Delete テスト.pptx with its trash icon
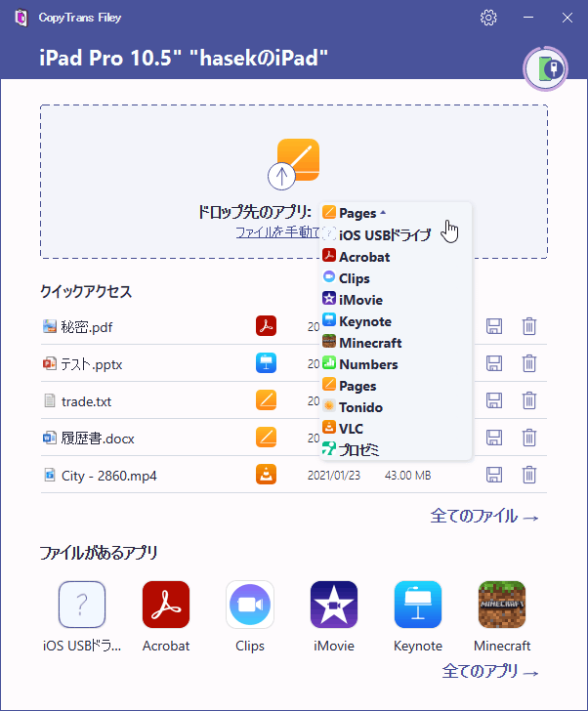The width and height of the screenshot is (588, 711). (x=529, y=363)
